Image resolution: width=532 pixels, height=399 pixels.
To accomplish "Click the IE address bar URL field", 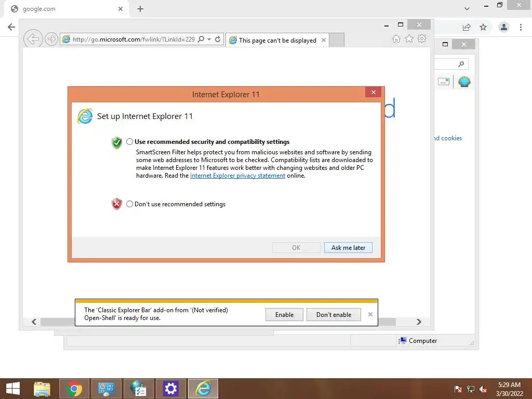I will (134, 39).
